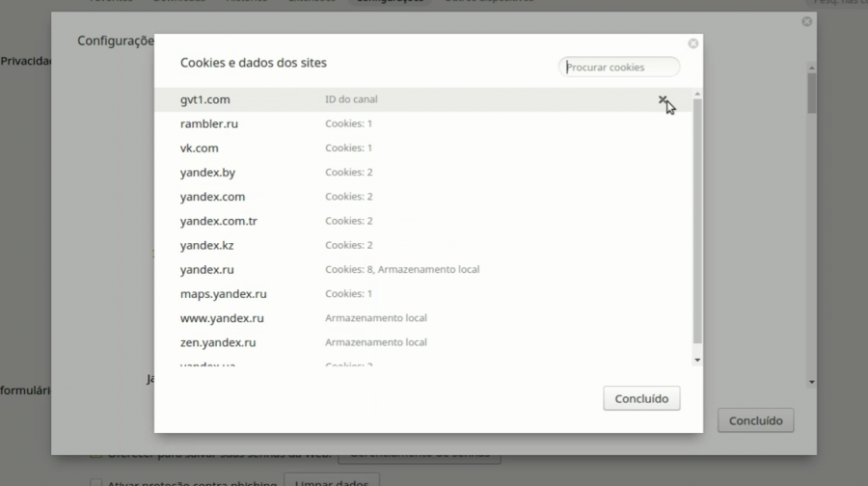Open the yandex.com.tr cookie details
Screen dimensions: 868x486
(218, 221)
